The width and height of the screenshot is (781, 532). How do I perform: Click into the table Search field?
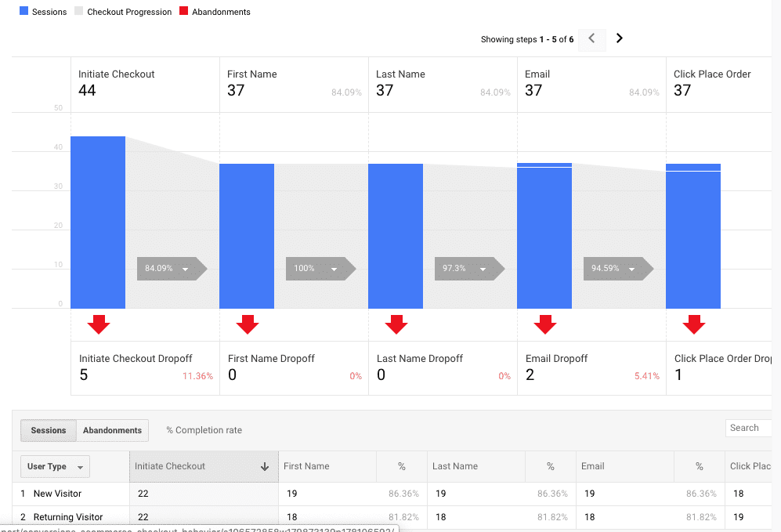[x=750, y=428]
